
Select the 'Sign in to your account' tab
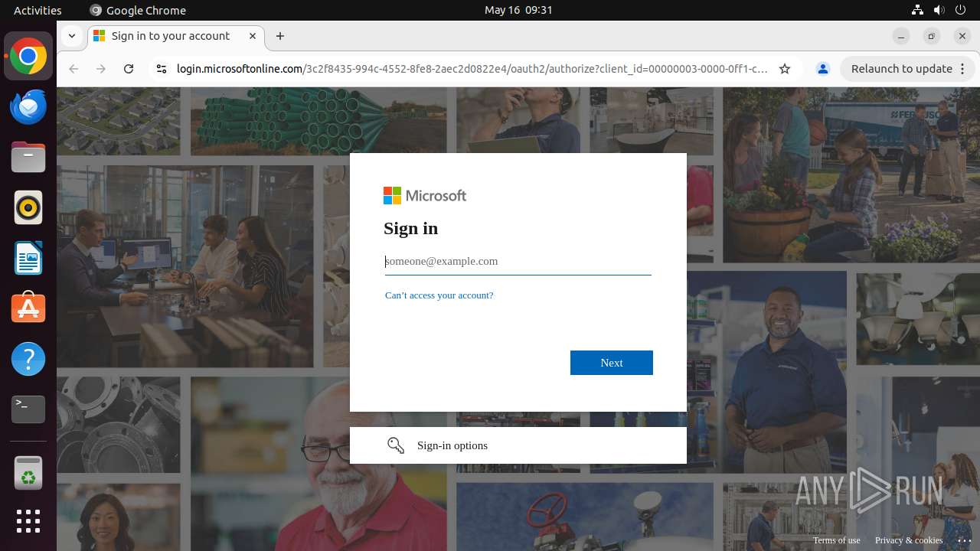(x=176, y=36)
